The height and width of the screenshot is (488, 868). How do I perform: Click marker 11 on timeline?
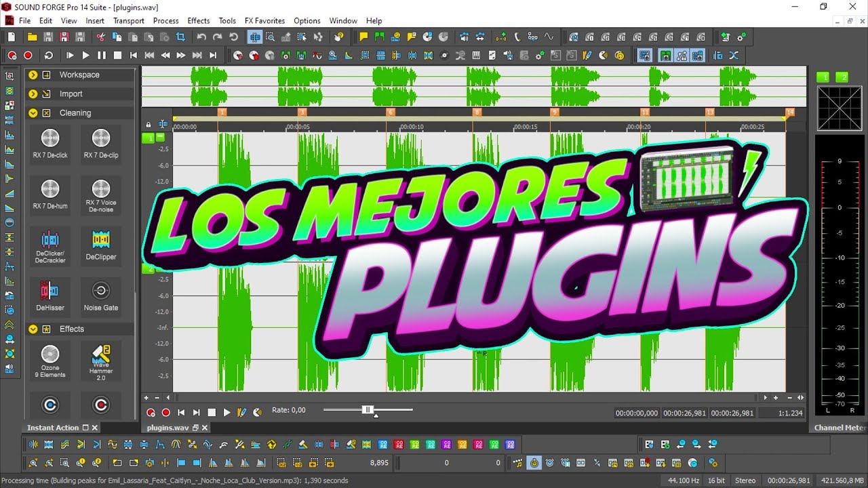coord(645,112)
